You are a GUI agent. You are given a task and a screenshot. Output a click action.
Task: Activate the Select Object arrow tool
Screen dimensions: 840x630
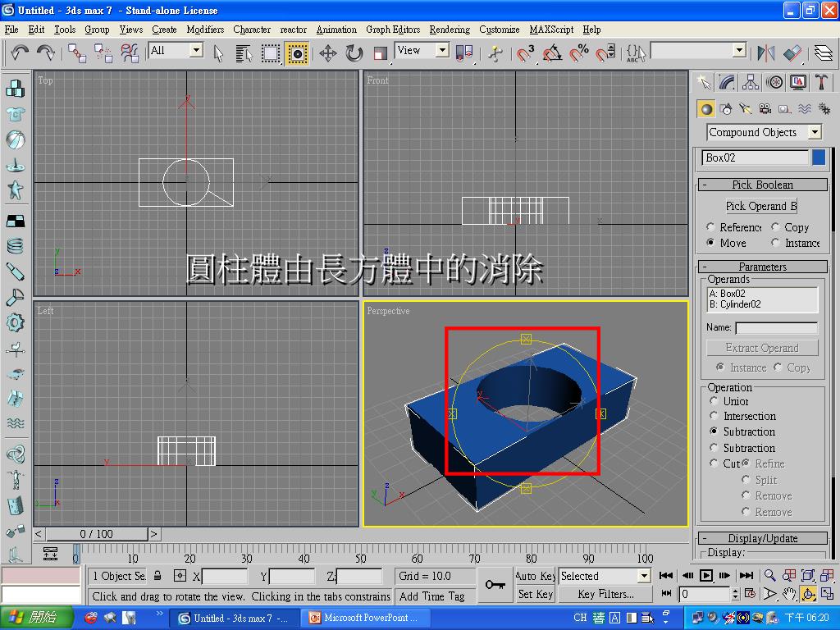218,53
